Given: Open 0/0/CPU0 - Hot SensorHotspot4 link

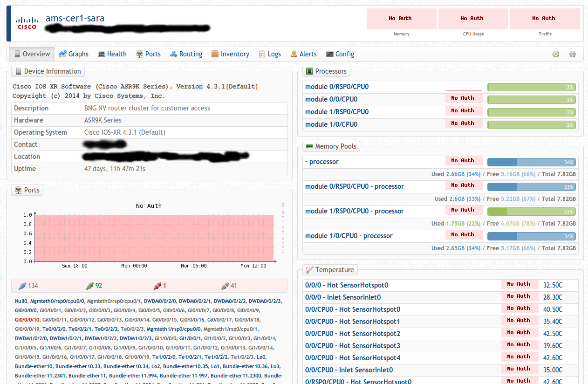Looking at the screenshot, I should coord(353,358).
